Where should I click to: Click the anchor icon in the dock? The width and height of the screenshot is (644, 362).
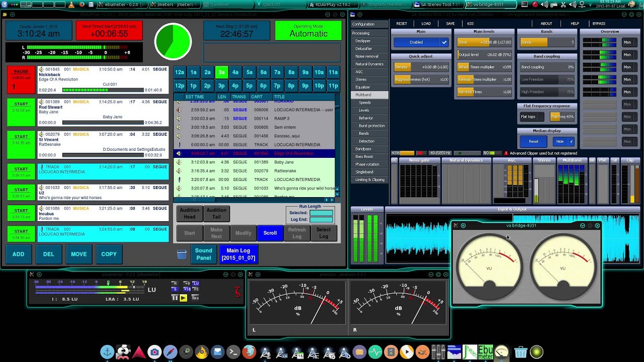click(x=107, y=352)
